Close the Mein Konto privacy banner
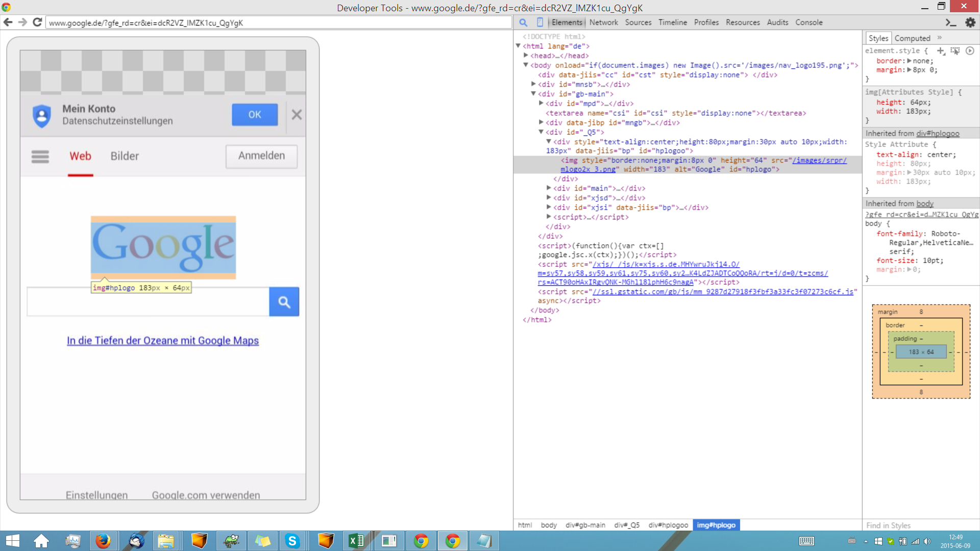Image resolution: width=980 pixels, height=551 pixels. (x=297, y=115)
